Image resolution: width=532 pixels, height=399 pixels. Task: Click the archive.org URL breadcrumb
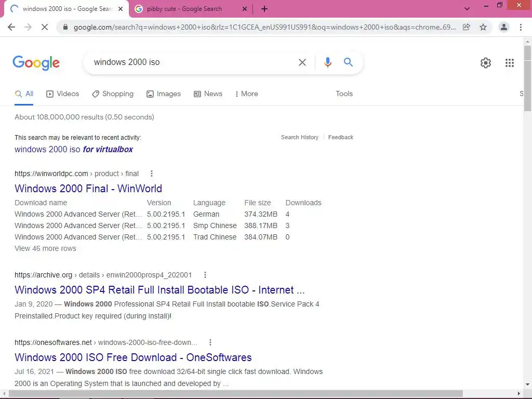tap(103, 275)
